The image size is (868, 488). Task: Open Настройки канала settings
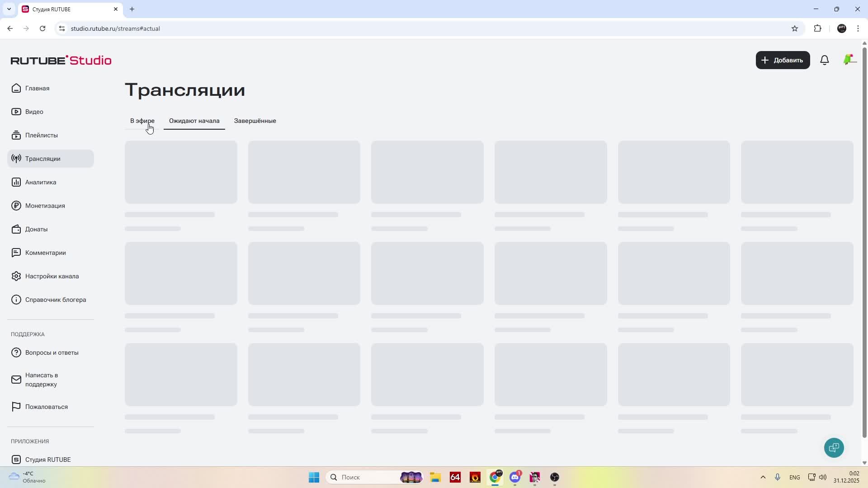tap(52, 276)
